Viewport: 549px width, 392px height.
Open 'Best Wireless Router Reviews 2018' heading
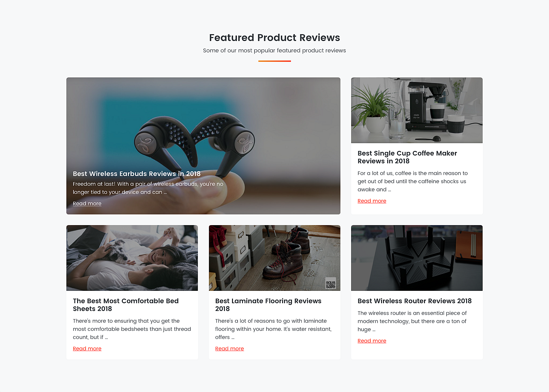414,301
